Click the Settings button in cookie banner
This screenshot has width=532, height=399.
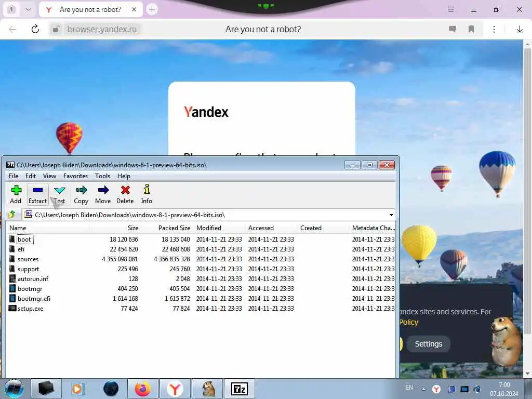[x=429, y=344]
